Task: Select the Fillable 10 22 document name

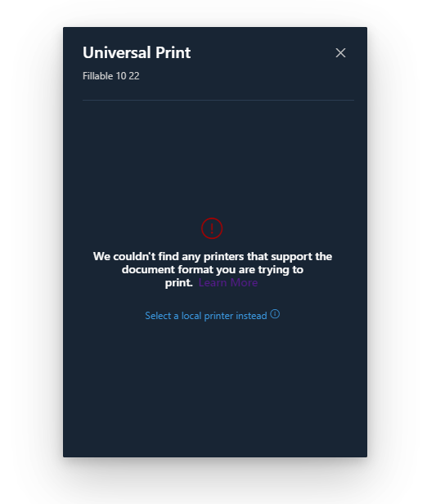Action: click(111, 76)
